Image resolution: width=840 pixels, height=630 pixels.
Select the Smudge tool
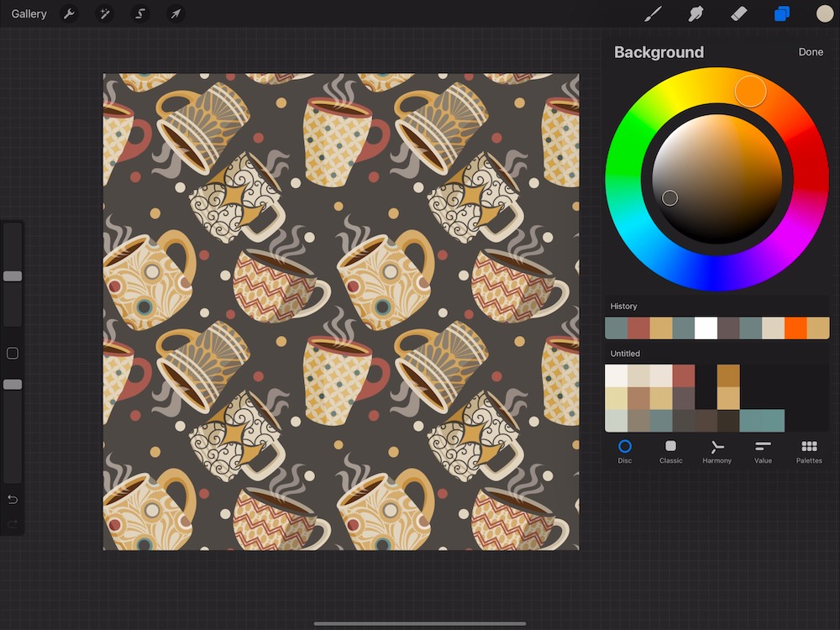tap(696, 14)
